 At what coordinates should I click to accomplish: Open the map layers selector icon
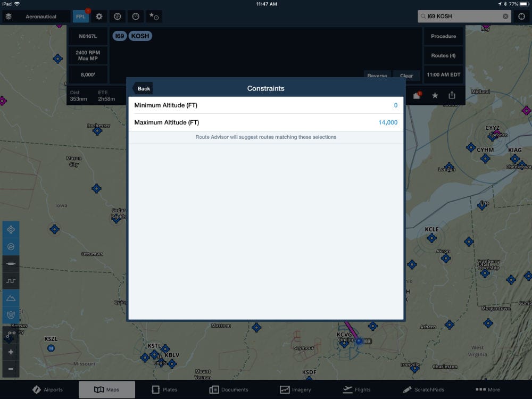click(x=7, y=16)
